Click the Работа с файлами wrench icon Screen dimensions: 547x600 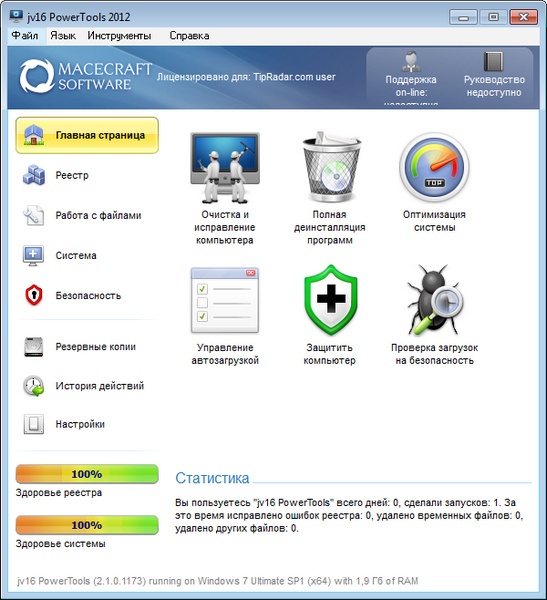[34, 215]
